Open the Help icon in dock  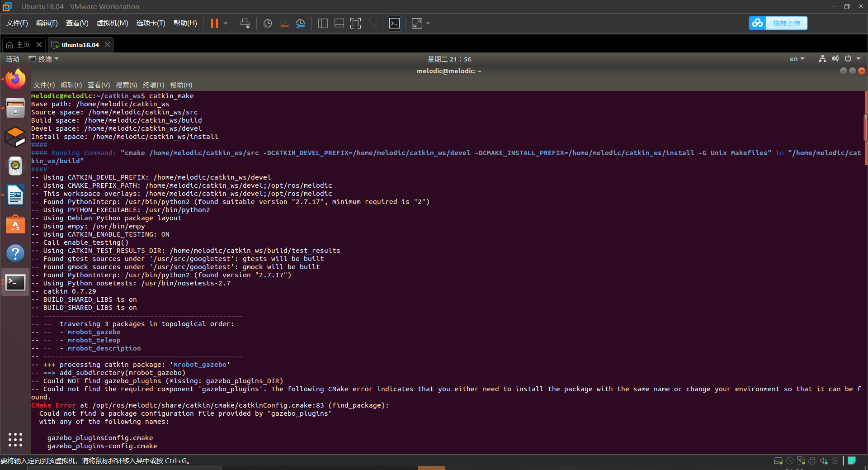(x=15, y=253)
